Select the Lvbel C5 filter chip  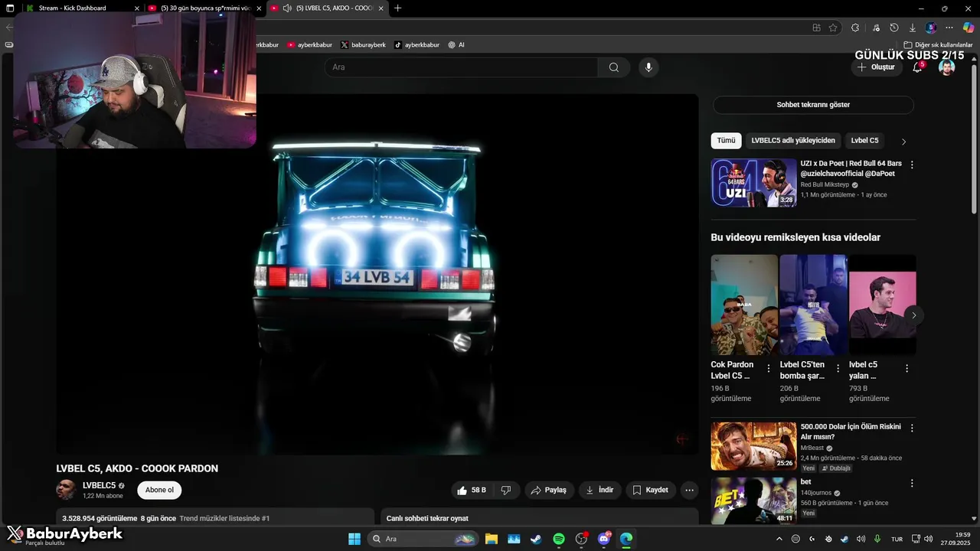864,141
